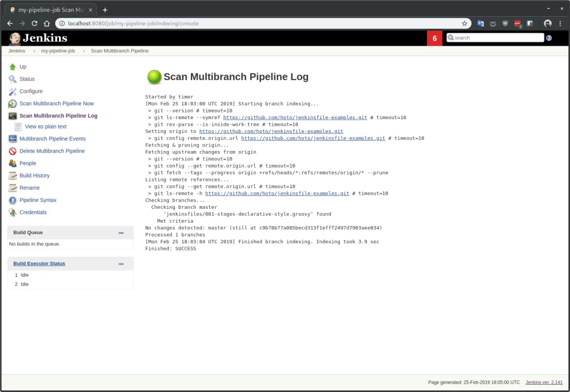Click the Jenkins breadcrumb link
The height and width of the screenshot is (392, 570).
17,51
